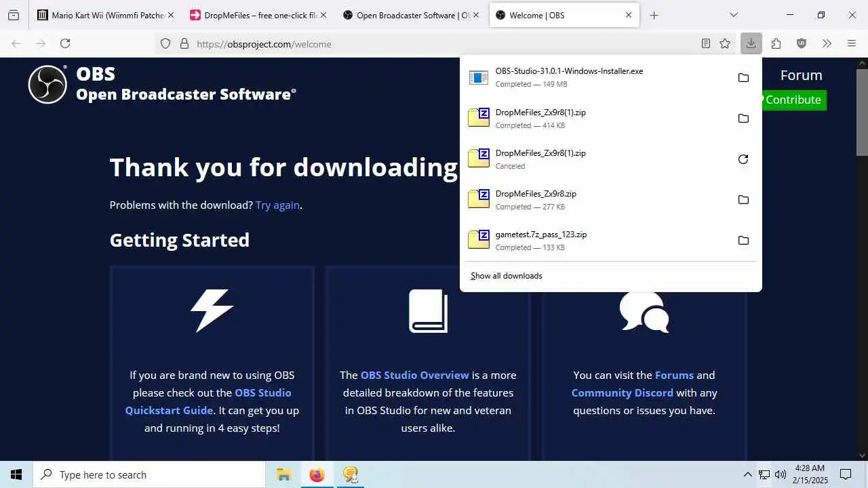Close the Mario Kart Wii tab
The height and width of the screenshot is (488, 868).
click(x=170, y=15)
